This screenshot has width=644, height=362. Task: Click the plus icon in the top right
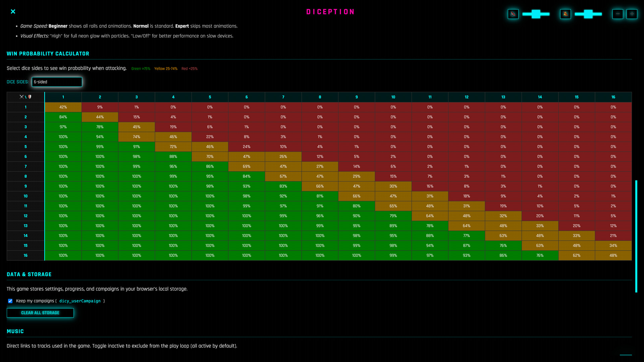coord(632,14)
